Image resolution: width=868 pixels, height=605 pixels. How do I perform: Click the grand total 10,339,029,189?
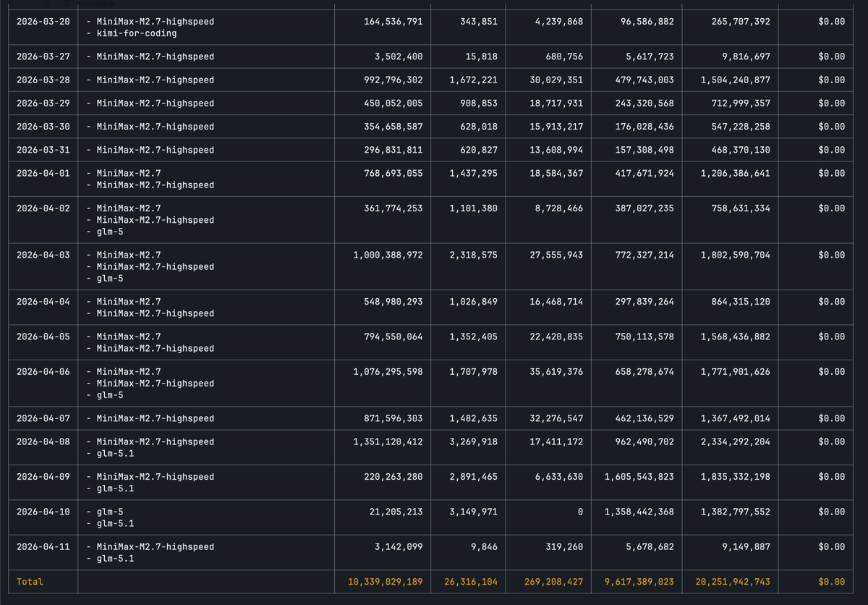point(385,582)
